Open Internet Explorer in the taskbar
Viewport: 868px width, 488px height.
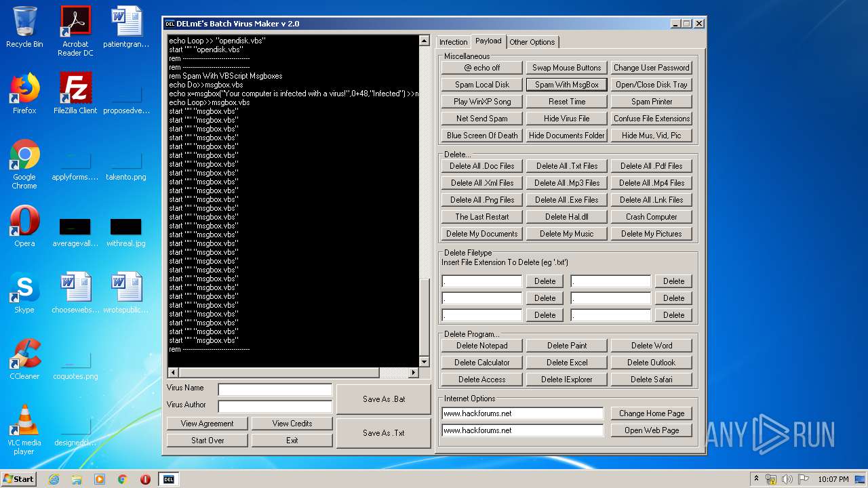pyautogui.click(x=54, y=479)
